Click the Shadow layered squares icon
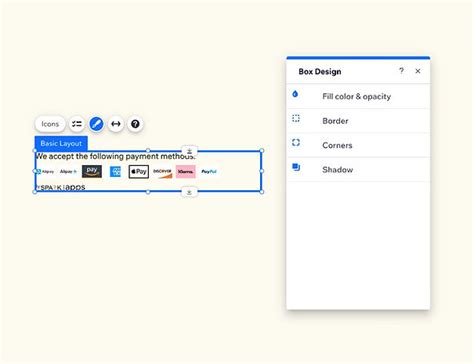474x364 pixels. tap(296, 167)
